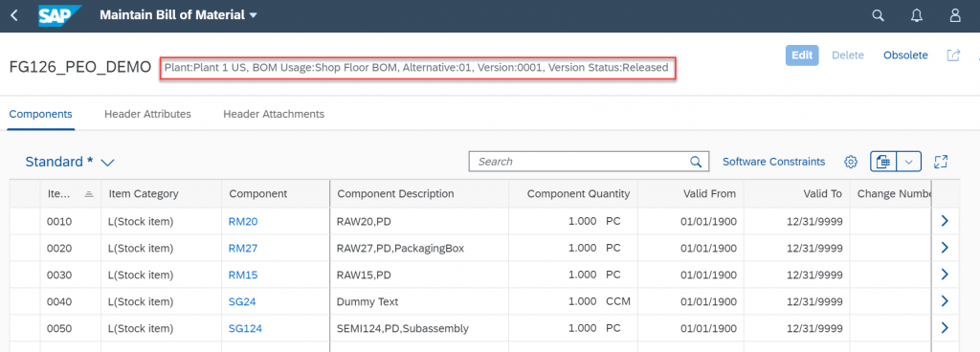
Task: Open component RM27 link
Action: coord(243,248)
